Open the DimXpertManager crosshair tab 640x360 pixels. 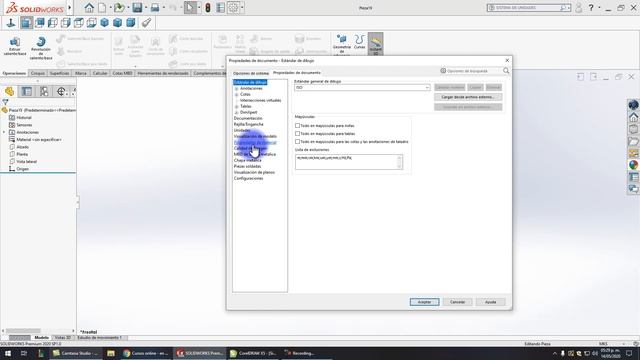pos(61,91)
